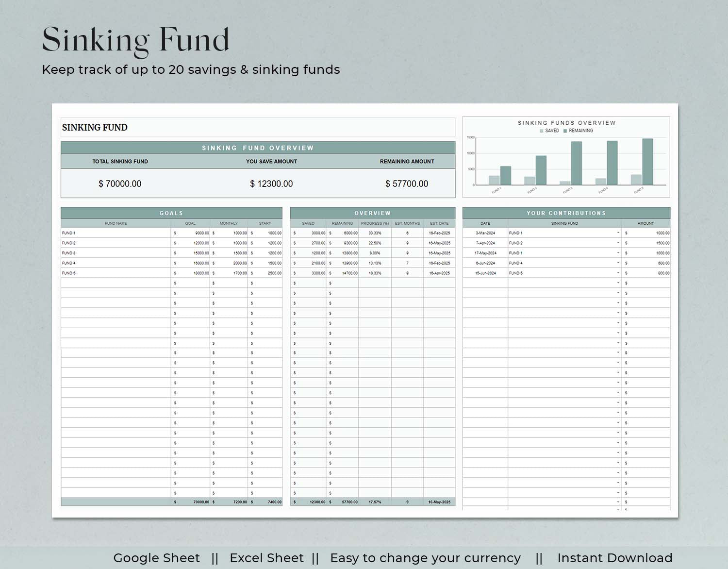Click the Sinking Funds Overview chart title
This screenshot has height=569, width=728.
(x=566, y=123)
